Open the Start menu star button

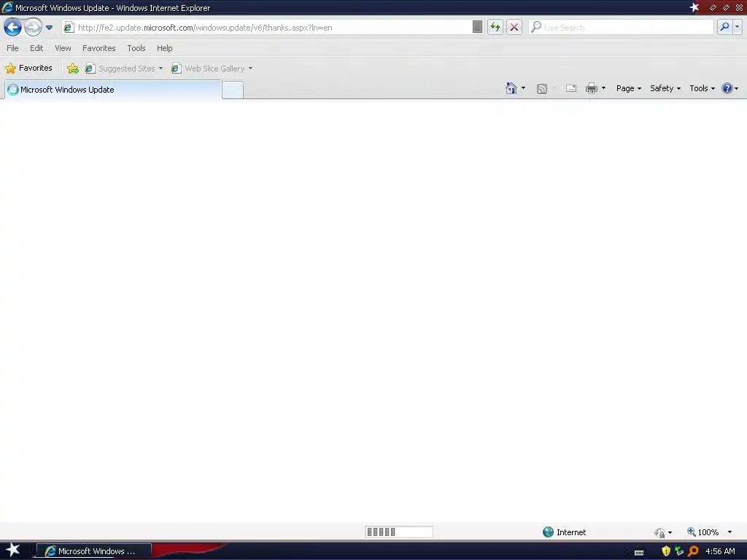click(12, 550)
